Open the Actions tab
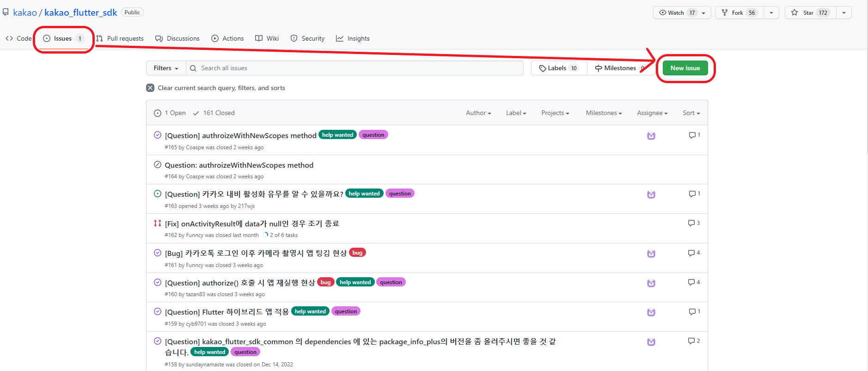 (x=227, y=38)
